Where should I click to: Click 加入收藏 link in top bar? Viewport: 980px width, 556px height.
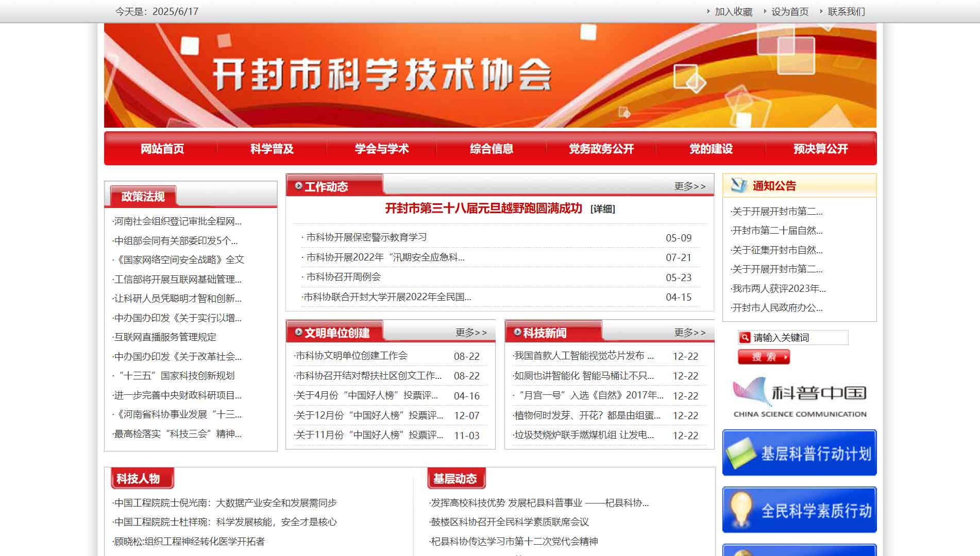pos(733,11)
